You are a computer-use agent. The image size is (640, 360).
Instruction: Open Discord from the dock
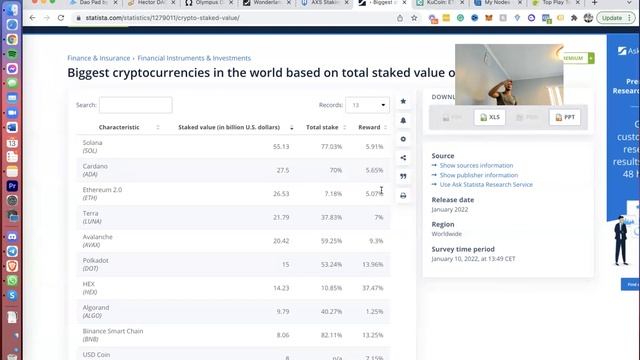coord(12,237)
